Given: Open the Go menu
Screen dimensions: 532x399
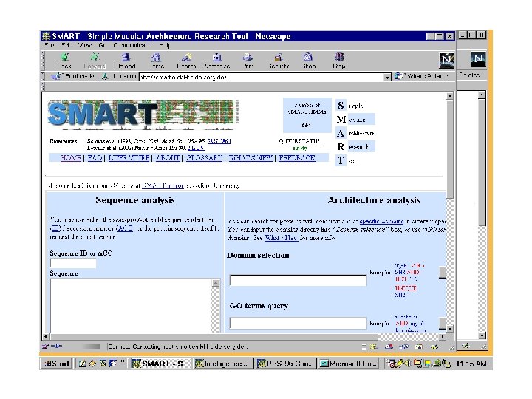Looking at the screenshot, I should [x=103, y=45].
